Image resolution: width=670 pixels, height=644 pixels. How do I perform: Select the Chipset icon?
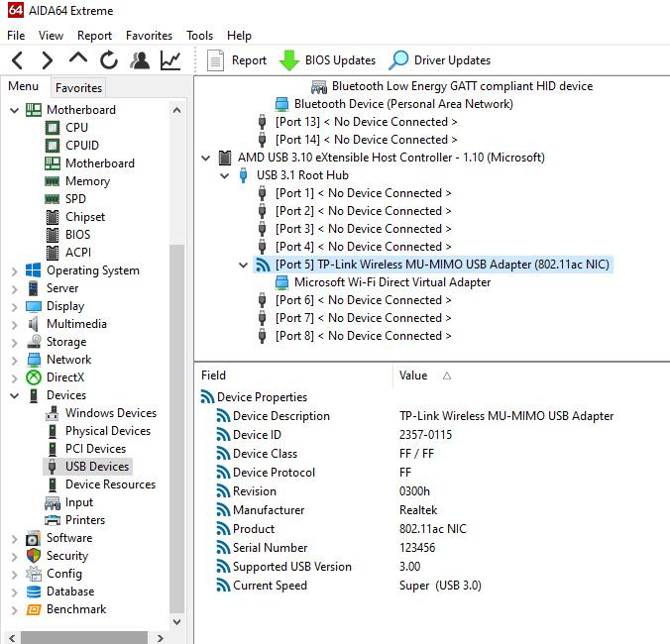coord(53,217)
